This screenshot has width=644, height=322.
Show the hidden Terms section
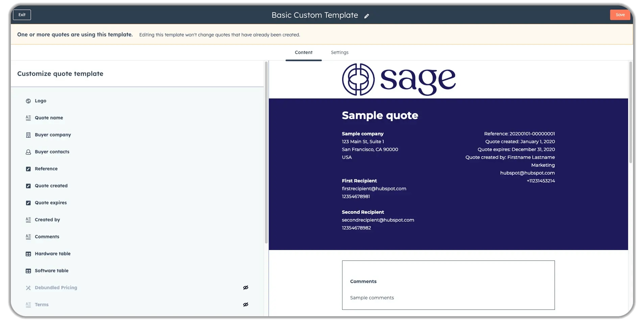pos(246,304)
